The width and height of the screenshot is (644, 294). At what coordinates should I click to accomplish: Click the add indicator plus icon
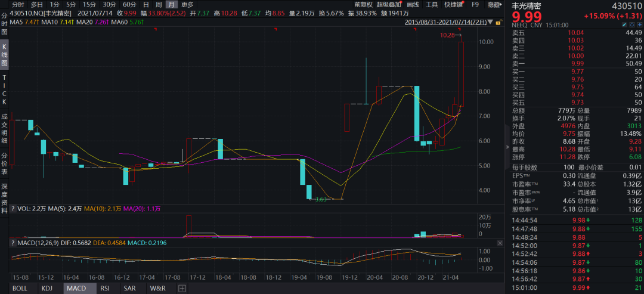click(182, 289)
